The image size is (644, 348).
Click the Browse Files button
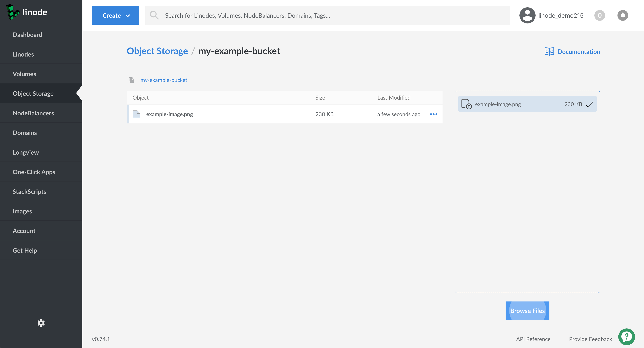[527, 311]
